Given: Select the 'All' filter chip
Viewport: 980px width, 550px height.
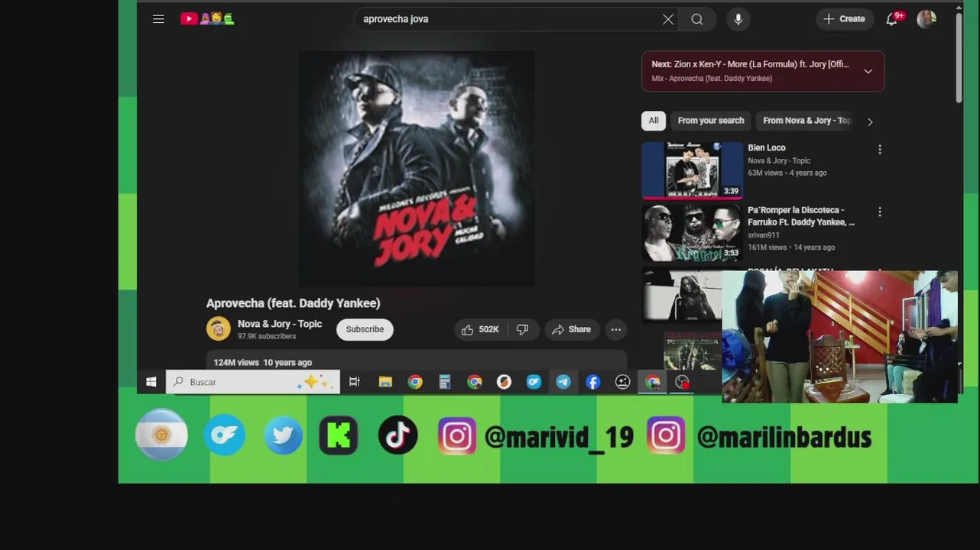Looking at the screenshot, I should click(654, 121).
